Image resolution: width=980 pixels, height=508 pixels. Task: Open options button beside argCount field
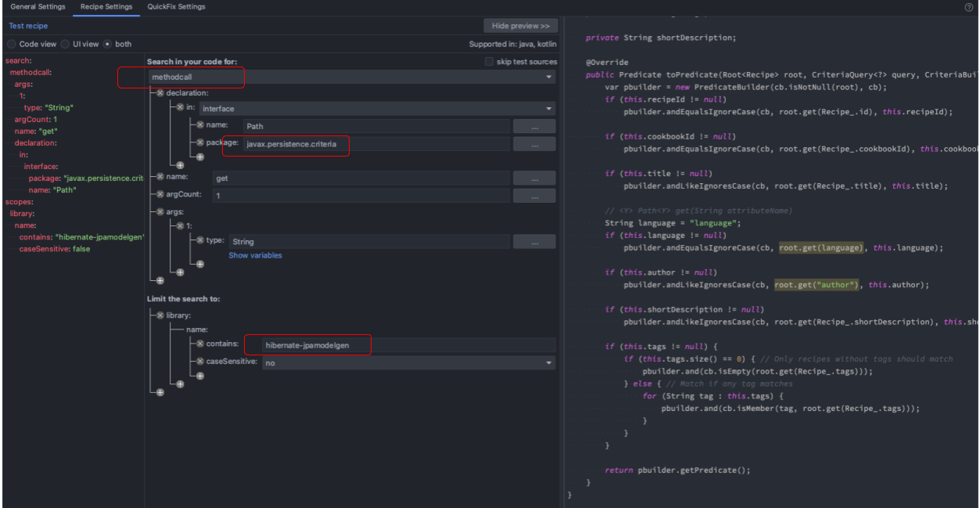(x=534, y=196)
